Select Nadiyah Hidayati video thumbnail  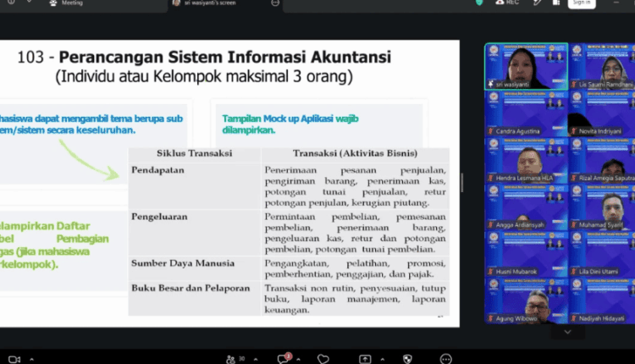[602, 301]
